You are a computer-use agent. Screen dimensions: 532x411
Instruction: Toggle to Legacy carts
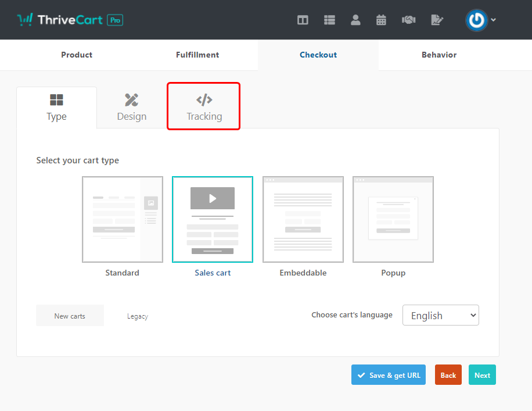(x=138, y=316)
